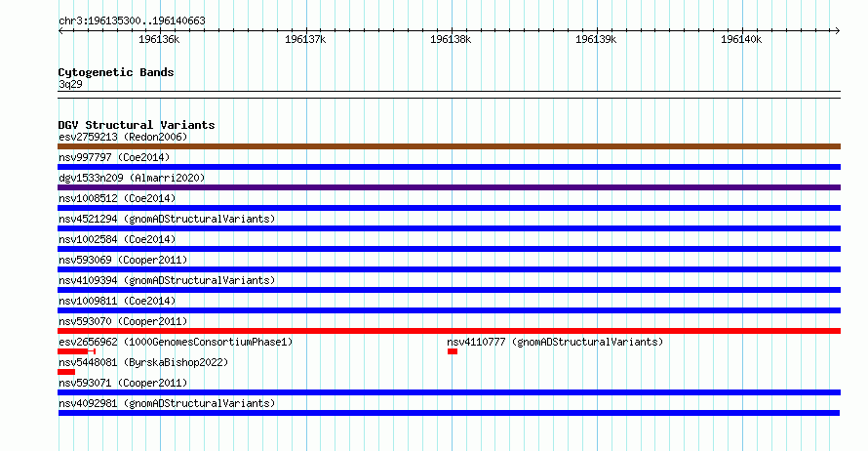The image size is (868, 451).
Task: Click the short red esv2656962 variant bar
Action: (x=76, y=351)
